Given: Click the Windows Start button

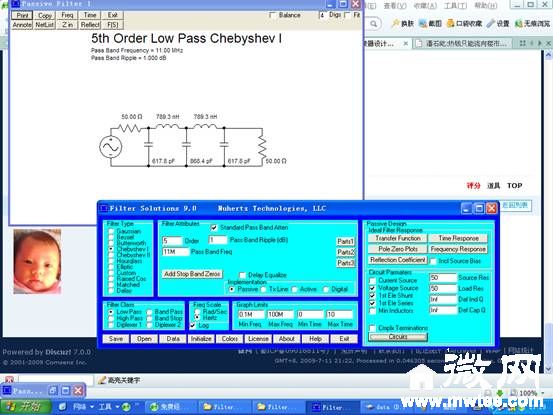Looking at the screenshot, I should [x=25, y=407].
